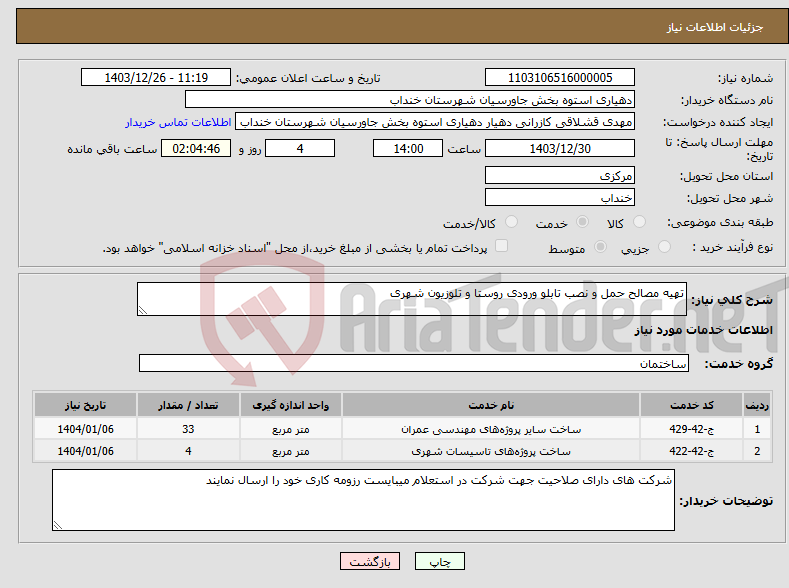Image resolution: width=789 pixels, height=588 pixels.
Task: Click the resize handle of buyer notes textarea
Action: [58, 525]
